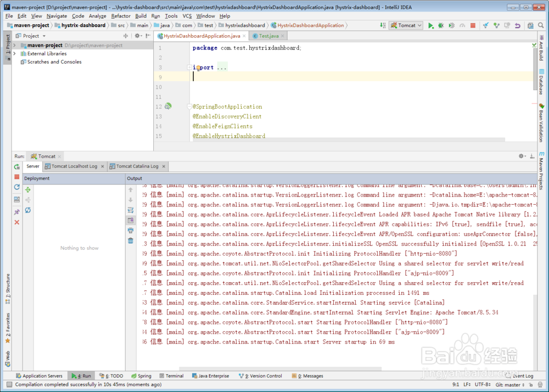Open the Database side panel
Screen dimensions: 549x392
click(x=542, y=82)
